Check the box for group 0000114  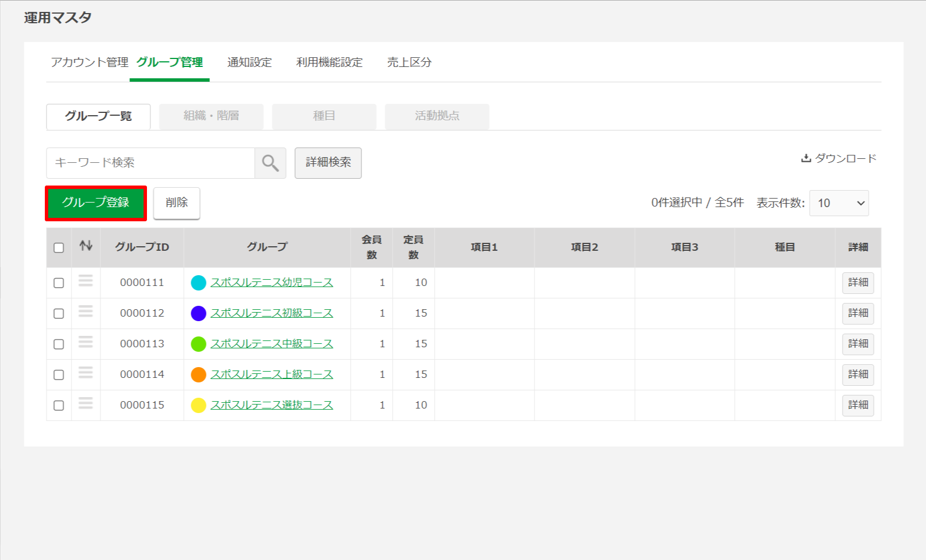coord(59,375)
